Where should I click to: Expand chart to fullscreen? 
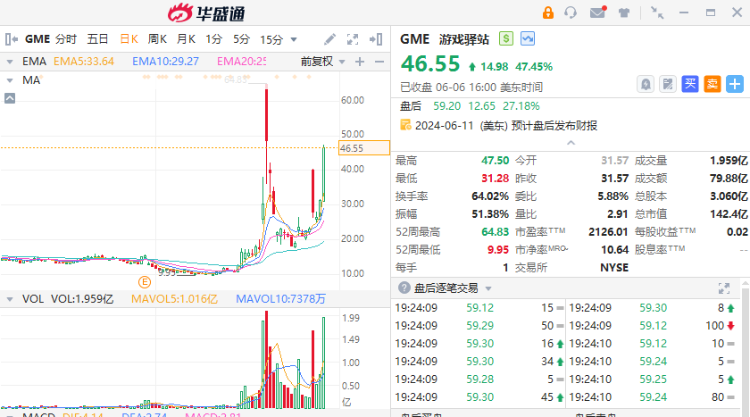tap(353, 39)
